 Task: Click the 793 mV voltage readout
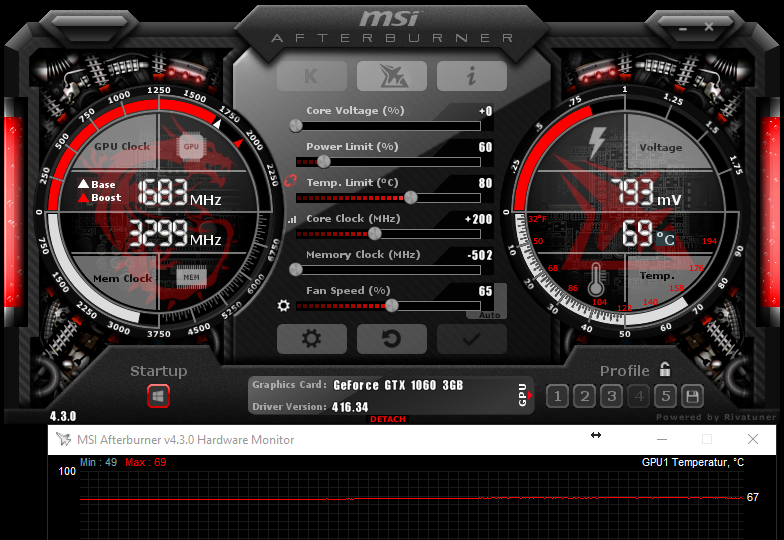click(646, 193)
